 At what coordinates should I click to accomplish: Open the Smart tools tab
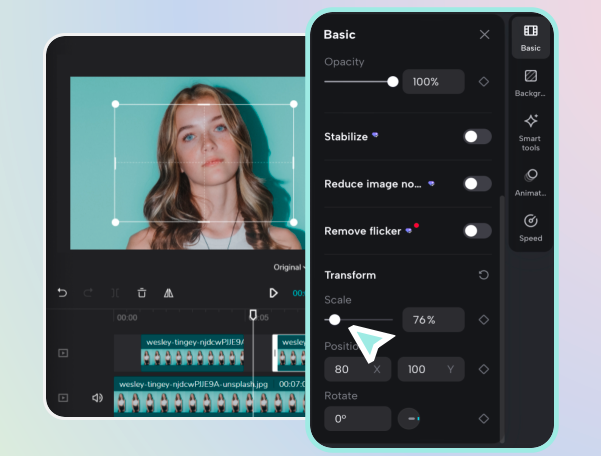point(530,133)
